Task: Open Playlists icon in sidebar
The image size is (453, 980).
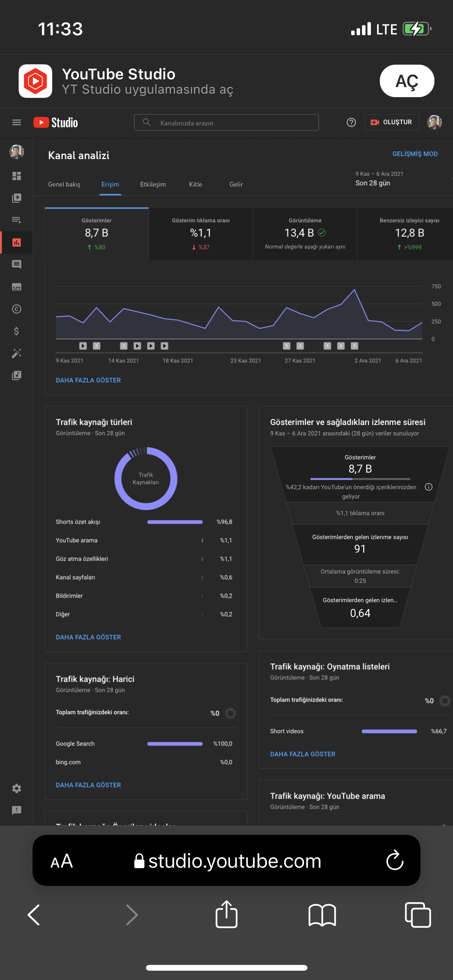Action: point(17,220)
